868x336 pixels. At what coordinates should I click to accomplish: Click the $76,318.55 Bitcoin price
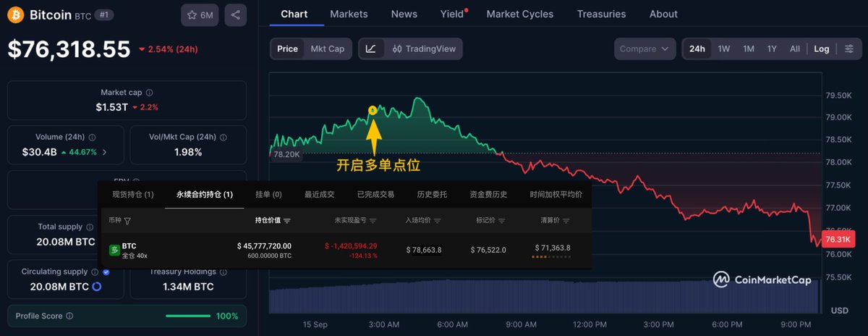[69, 49]
